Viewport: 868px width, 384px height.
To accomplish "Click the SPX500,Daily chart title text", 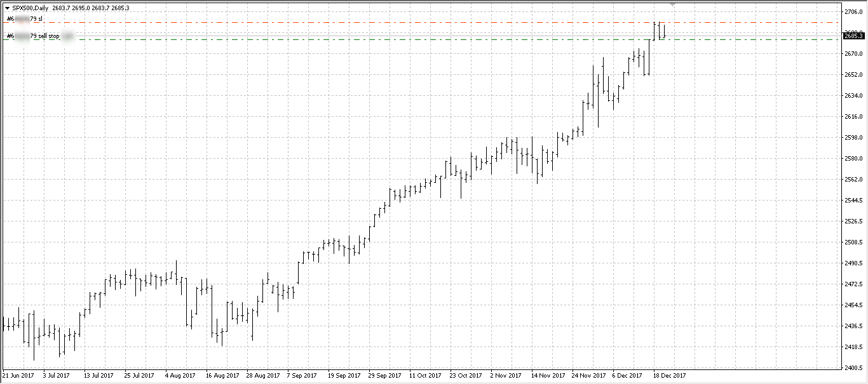I will pyautogui.click(x=31, y=8).
